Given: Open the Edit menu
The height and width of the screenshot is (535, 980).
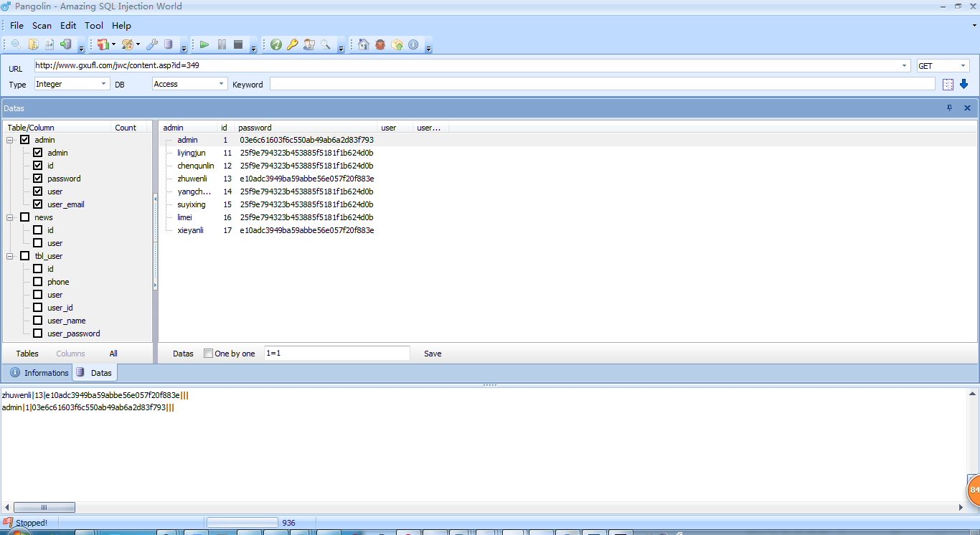Looking at the screenshot, I should coord(68,25).
